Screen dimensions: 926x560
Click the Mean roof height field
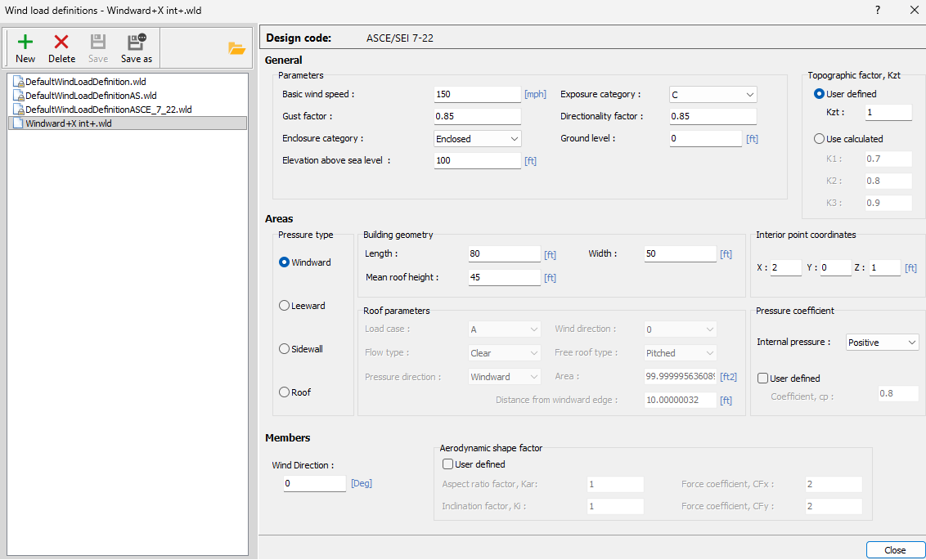point(504,278)
